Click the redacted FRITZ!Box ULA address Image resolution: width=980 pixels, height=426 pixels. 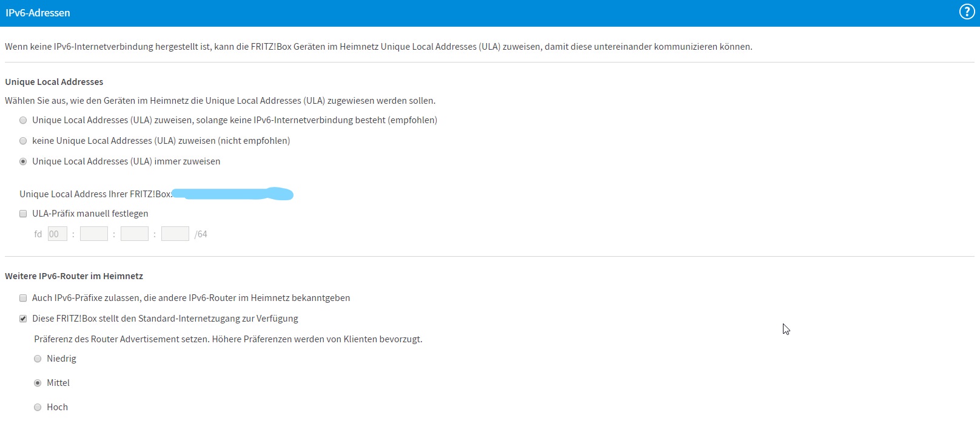(232, 194)
